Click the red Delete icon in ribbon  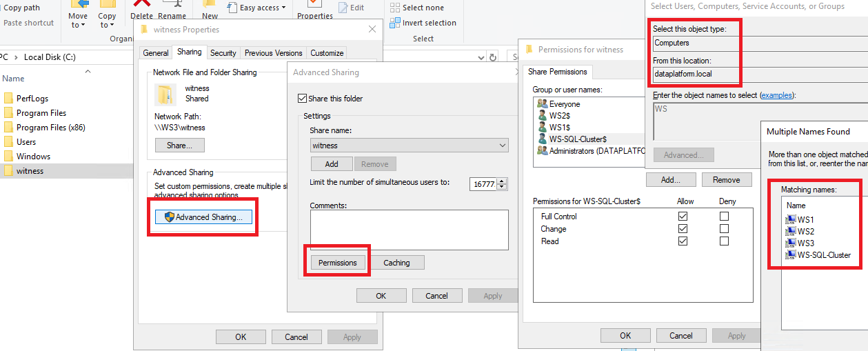(x=141, y=3)
